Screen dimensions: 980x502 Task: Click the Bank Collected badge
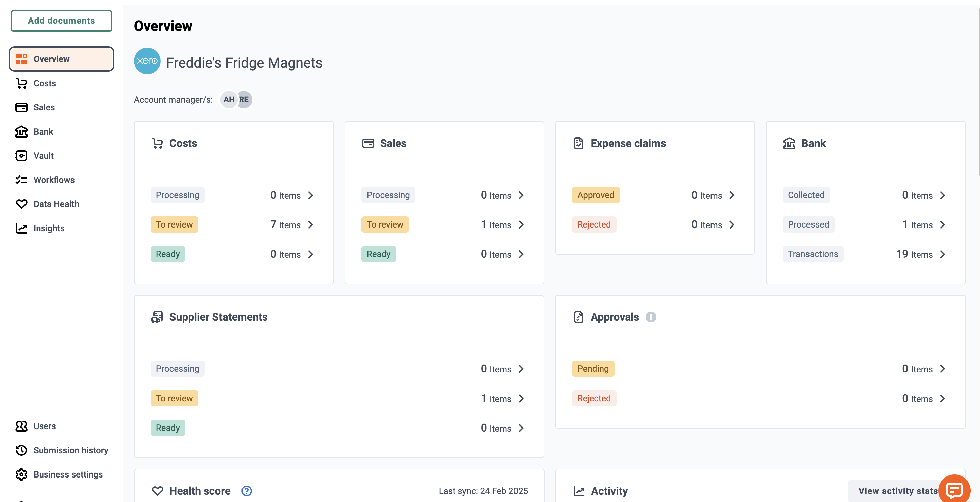[x=806, y=195]
